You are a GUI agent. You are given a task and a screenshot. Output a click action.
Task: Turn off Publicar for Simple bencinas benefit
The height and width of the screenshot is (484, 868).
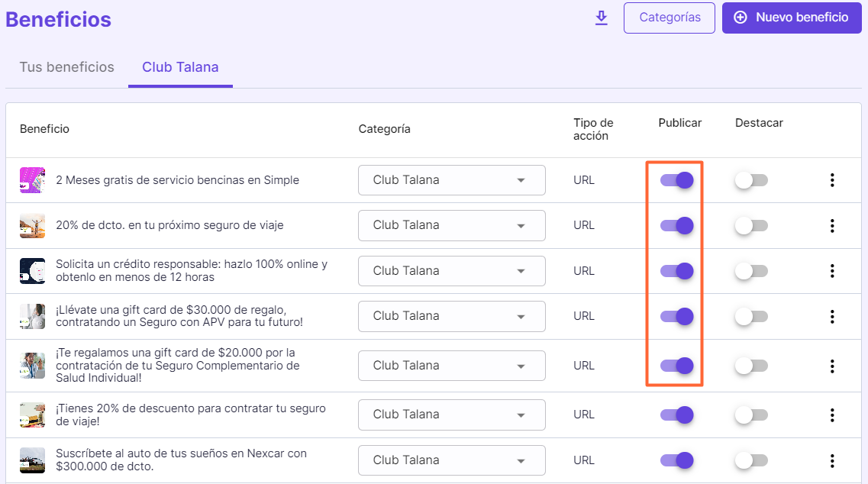(676, 180)
